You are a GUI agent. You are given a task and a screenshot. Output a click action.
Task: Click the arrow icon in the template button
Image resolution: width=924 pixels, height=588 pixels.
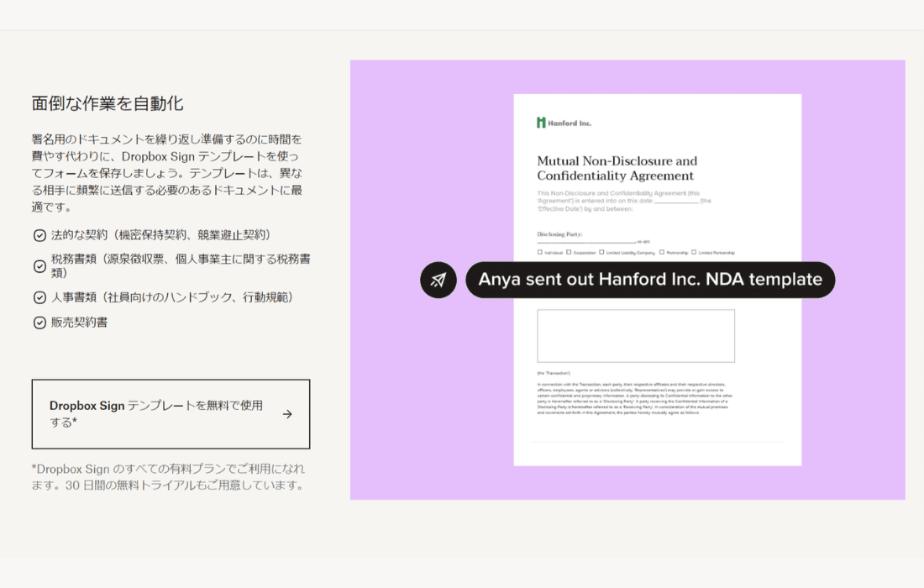(287, 414)
